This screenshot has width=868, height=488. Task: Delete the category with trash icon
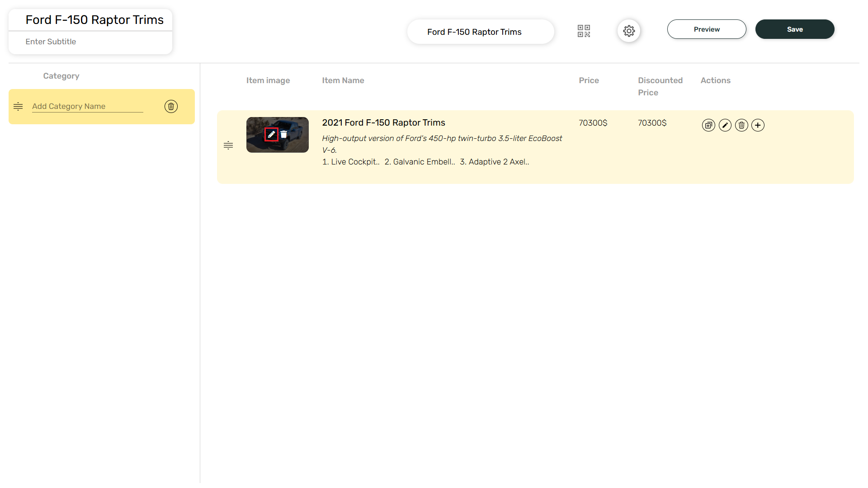pos(171,107)
